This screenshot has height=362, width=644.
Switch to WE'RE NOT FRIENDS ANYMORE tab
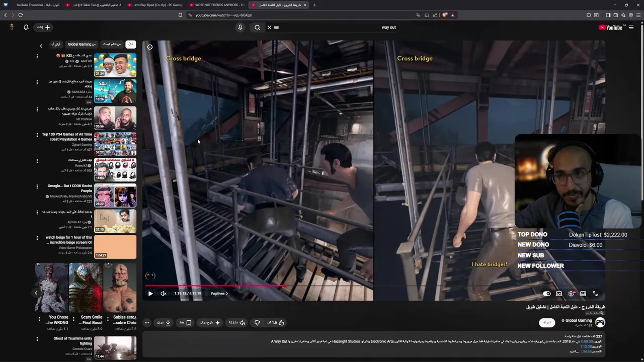(x=217, y=5)
